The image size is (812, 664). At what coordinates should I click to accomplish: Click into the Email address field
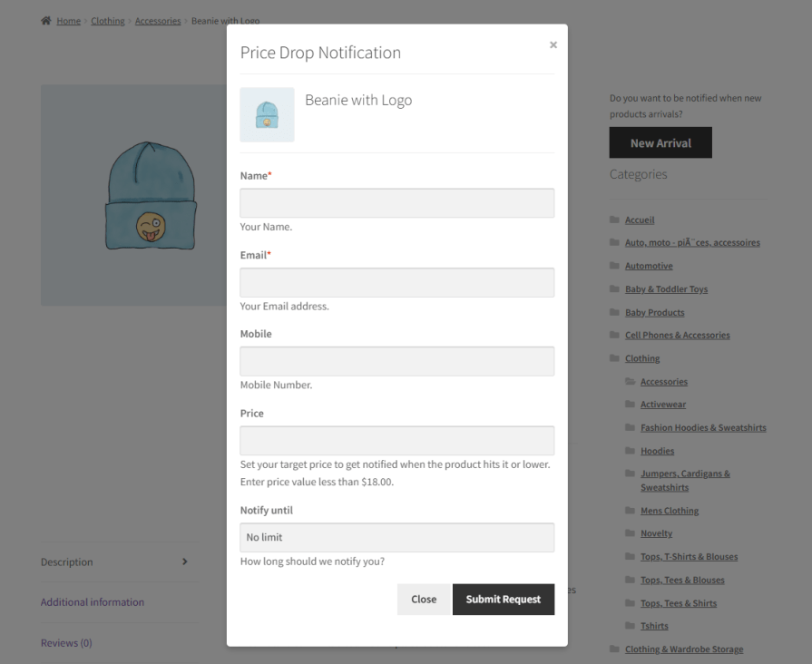click(396, 282)
